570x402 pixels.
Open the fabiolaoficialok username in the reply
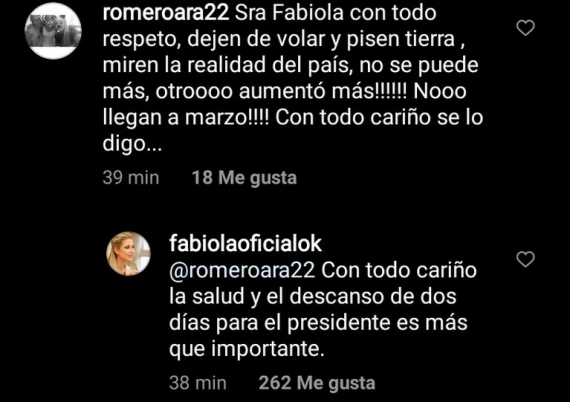(245, 244)
